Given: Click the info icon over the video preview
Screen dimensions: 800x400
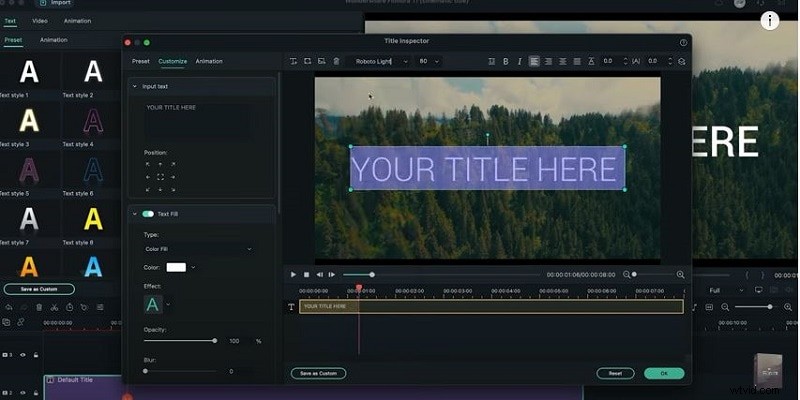Looking at the screenshot, I should [770, 20].
